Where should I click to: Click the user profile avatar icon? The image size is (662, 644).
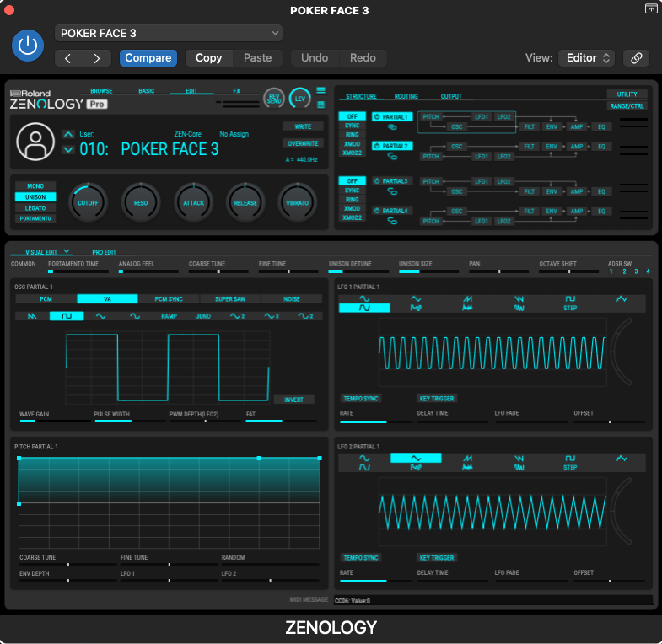pos(35,142)
